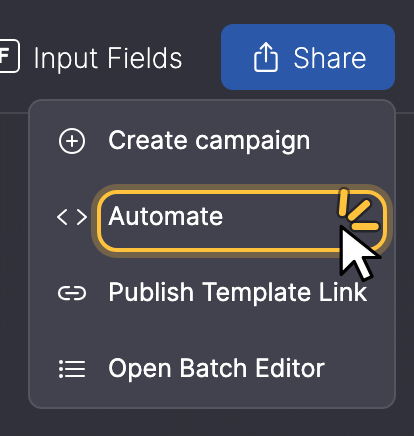The image size is (414, 436).
Task: Click the chain link icon
Action: click(x=72, y=293)
